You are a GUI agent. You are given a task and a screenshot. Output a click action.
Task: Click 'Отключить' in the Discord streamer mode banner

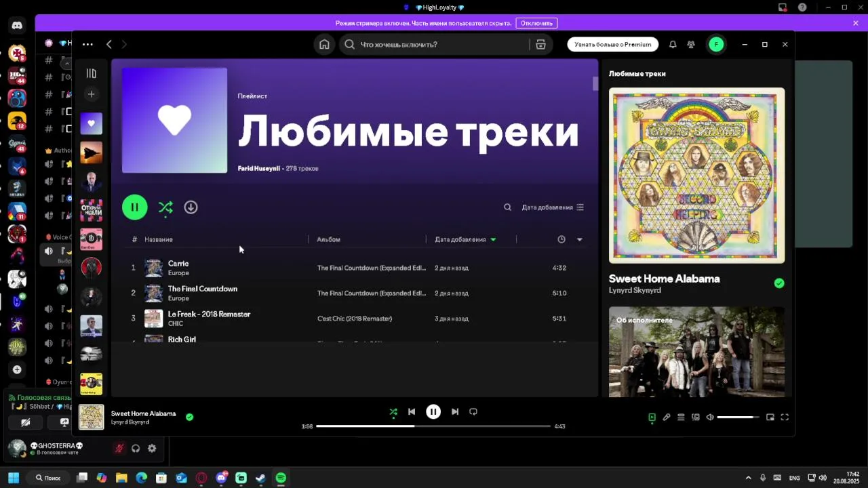click(536, 23)
